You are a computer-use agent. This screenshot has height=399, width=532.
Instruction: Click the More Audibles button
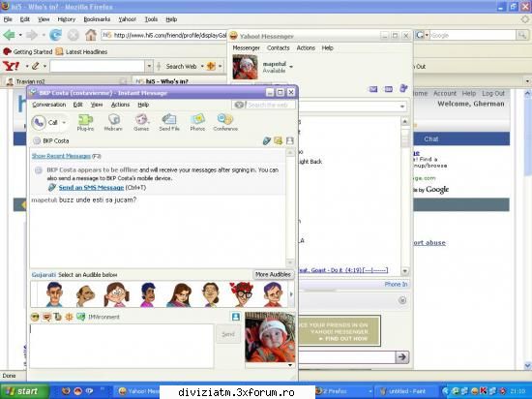[x=273, y=274]
